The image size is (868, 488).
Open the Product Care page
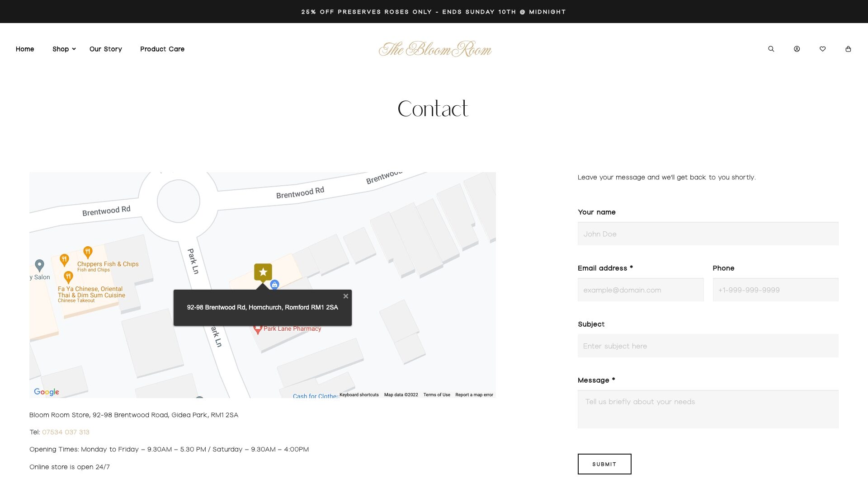(x=162, y=49)
